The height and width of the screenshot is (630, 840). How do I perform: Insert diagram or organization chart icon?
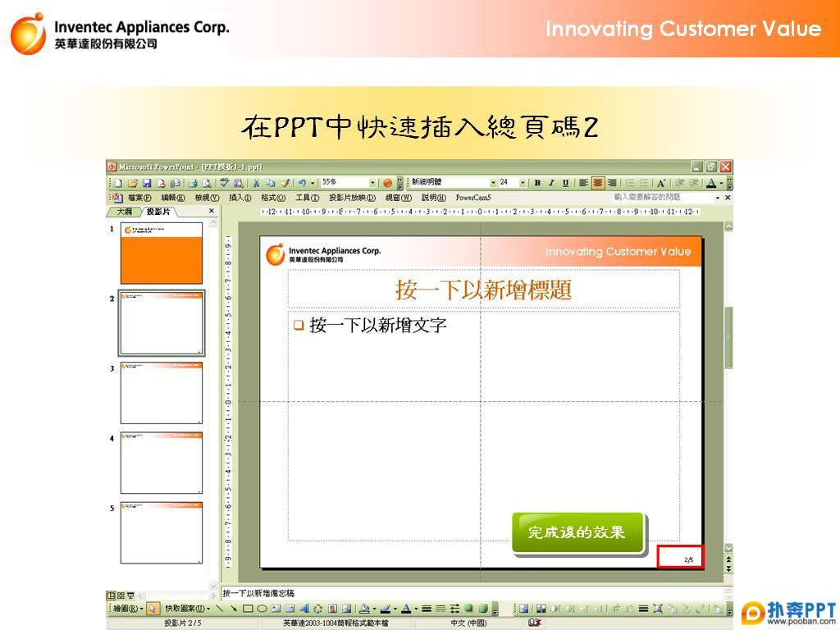pyautogui.click(x=318, y=609)
